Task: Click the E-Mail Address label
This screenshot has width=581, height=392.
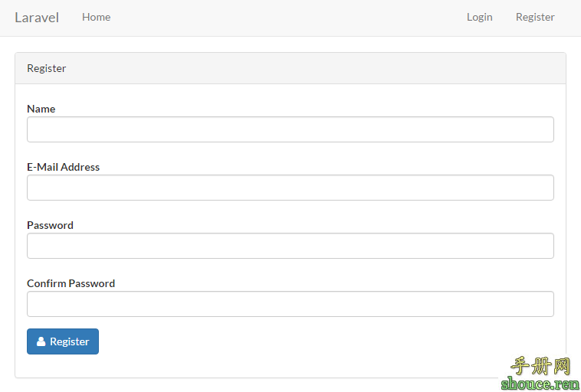Action: [x=63, y=167]
